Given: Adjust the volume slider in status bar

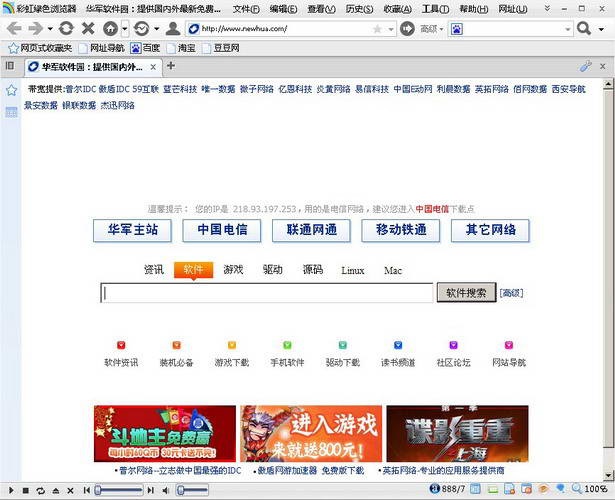Looking at the screenshot, I should tap(192, 490).
